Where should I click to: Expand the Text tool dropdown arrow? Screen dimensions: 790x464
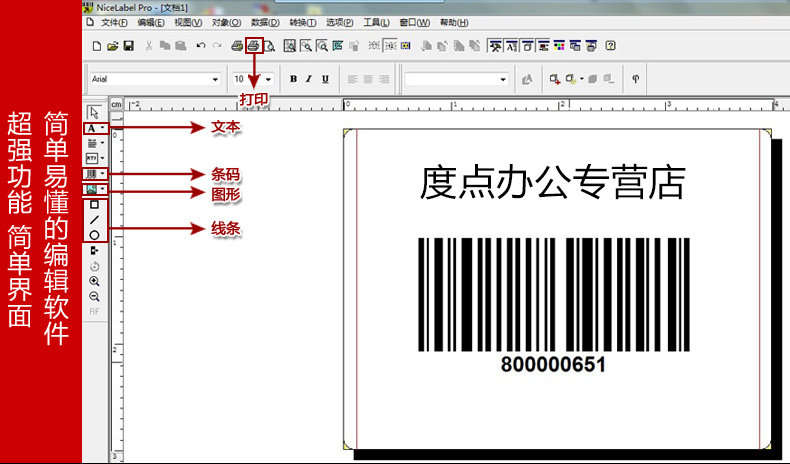tap(102, 128)
